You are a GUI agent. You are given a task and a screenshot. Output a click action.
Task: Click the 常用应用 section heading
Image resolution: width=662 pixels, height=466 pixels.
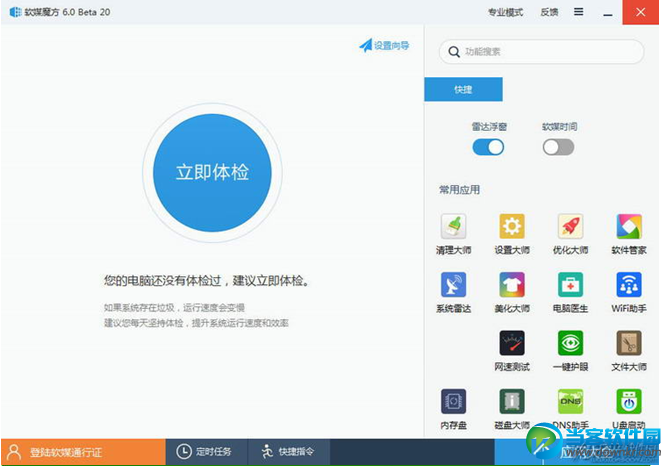pos(459,190)
